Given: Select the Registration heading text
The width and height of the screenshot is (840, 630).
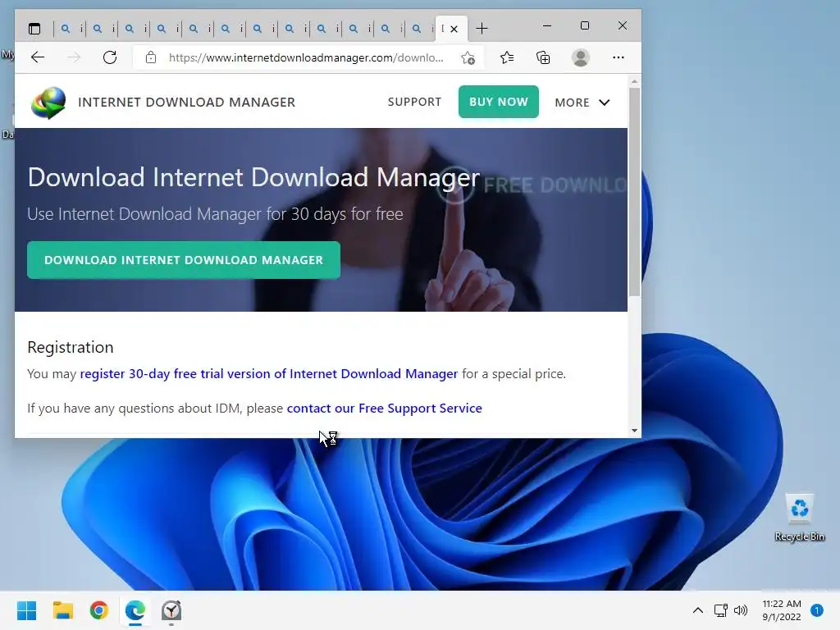Looking at the screenshot, I should [71, 347].
